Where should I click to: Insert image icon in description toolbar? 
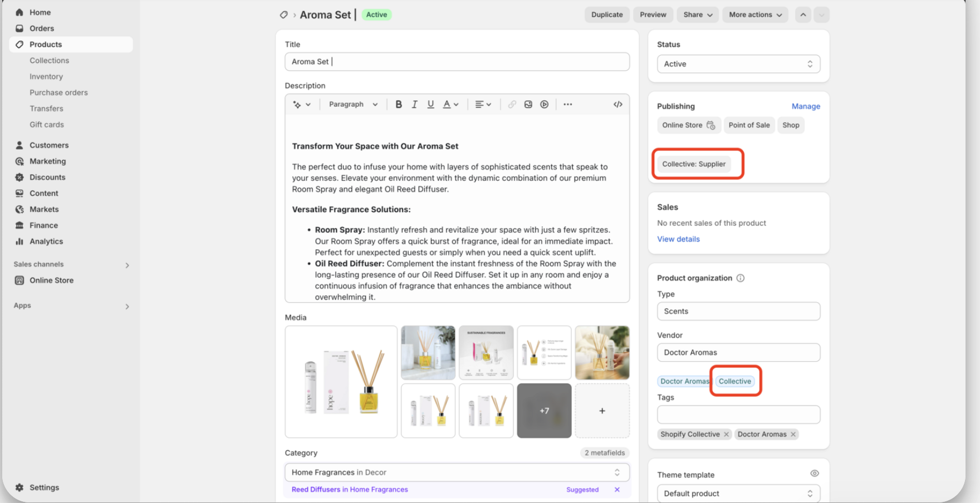(x=528, y=105)
